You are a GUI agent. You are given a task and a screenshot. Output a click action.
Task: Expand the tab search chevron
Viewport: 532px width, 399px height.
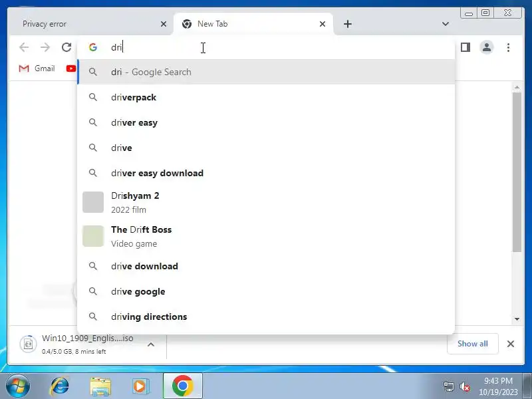446,24
